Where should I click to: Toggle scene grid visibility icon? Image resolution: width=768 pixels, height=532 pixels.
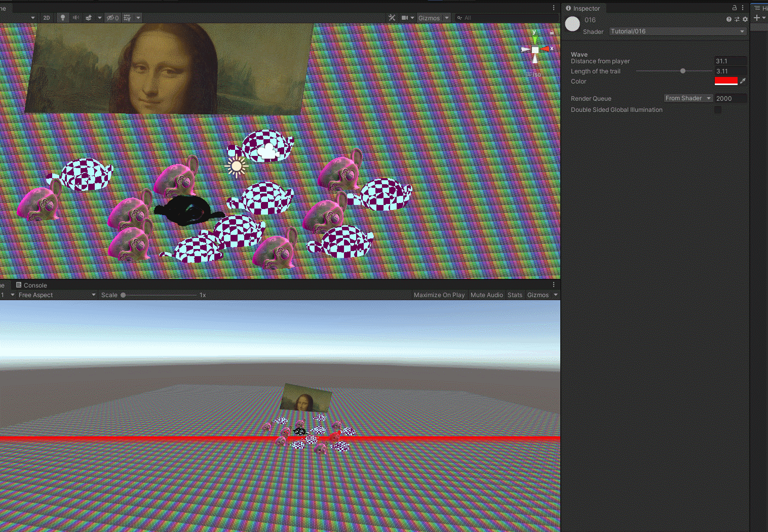pos(127,18)
